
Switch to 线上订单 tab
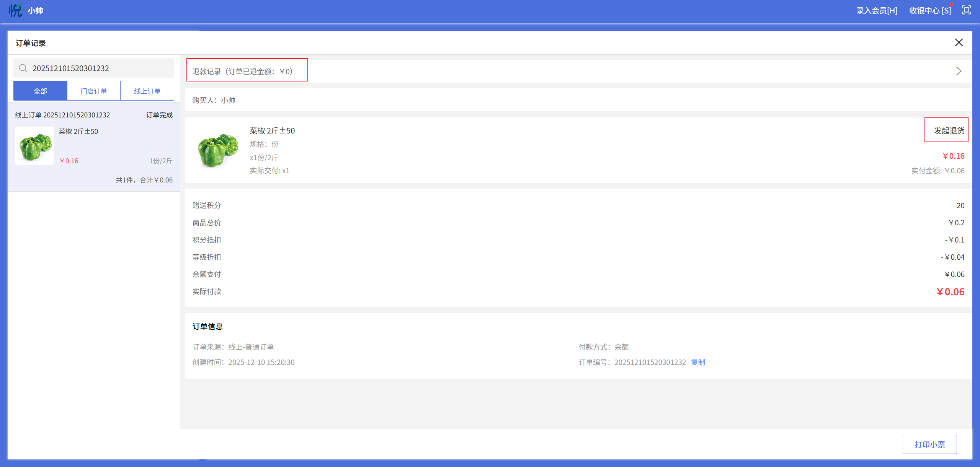click(x=147, y=91)
